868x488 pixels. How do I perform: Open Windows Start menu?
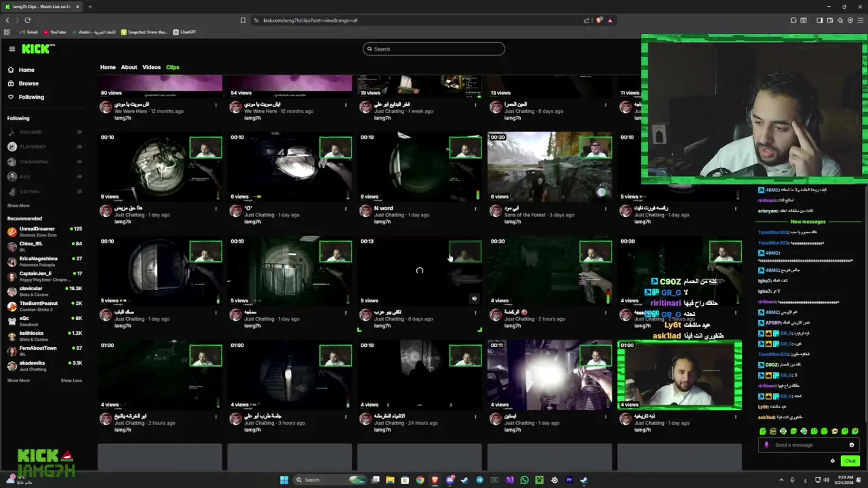coord(284,480)
